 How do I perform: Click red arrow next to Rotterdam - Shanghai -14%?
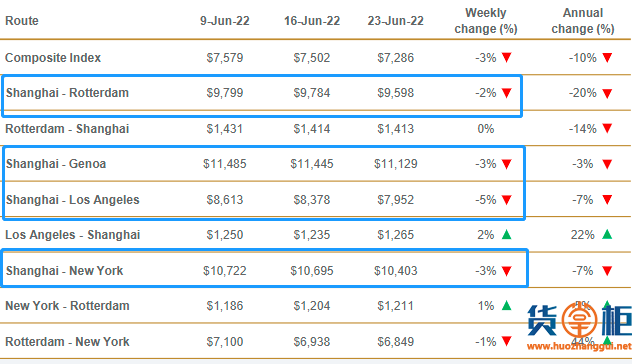point(607,129)
